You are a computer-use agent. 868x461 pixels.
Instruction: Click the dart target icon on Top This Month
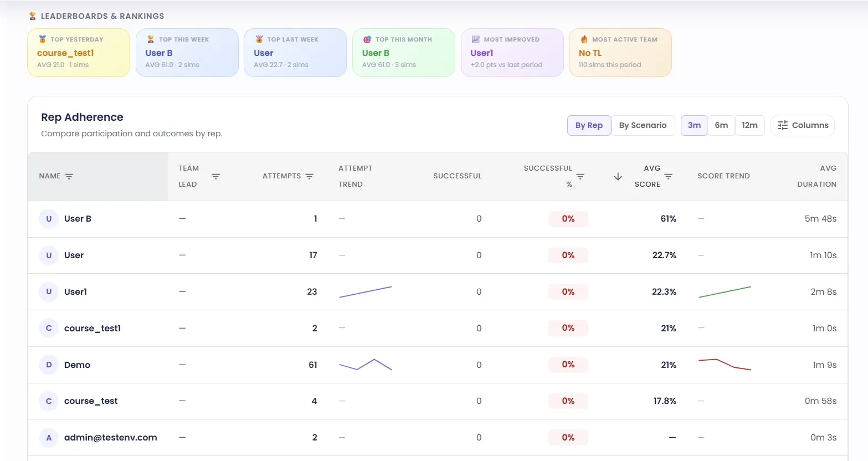(x=366, y=39)
